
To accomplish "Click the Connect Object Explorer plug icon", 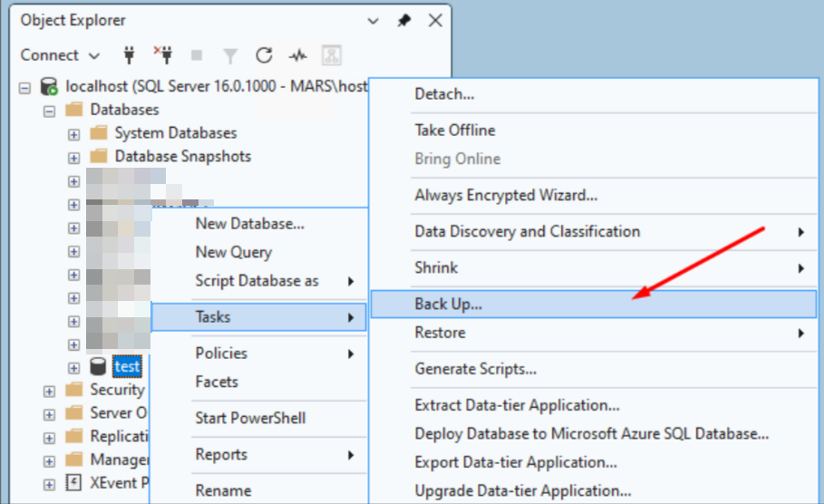I will click(x=130, y=55).
